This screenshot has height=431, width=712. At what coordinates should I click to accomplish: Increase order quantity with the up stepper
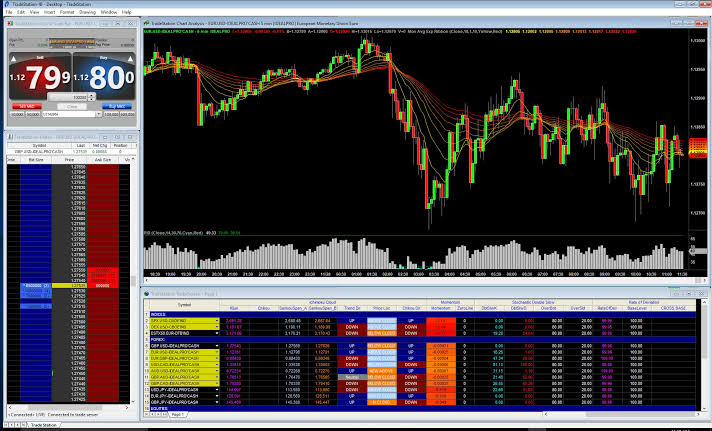(x=92, y=95)
